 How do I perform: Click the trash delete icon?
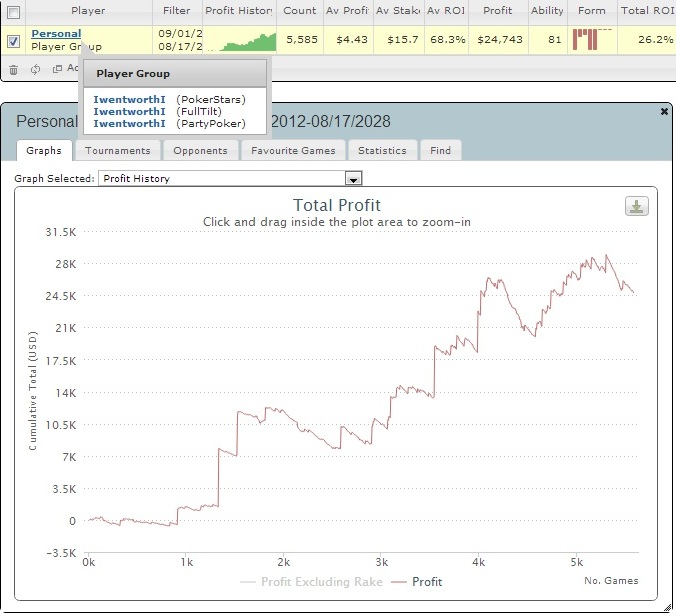coord(13,69)
